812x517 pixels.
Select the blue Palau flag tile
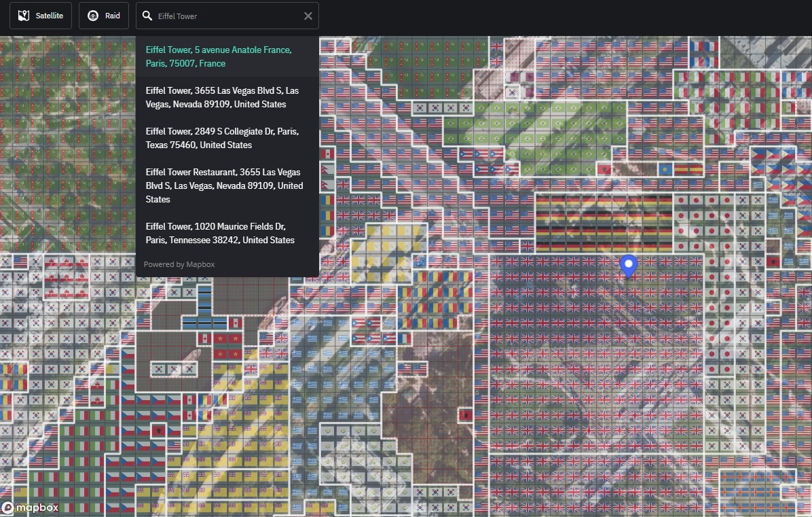click(x=665, y=168)
